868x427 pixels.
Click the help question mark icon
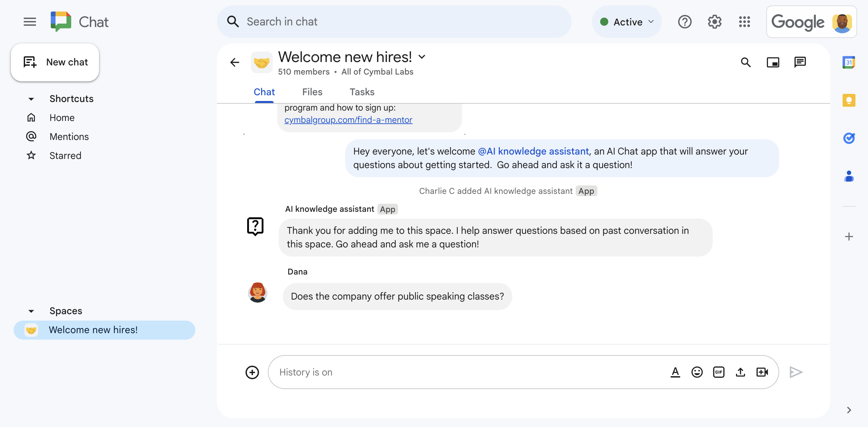tap(685, 22)
